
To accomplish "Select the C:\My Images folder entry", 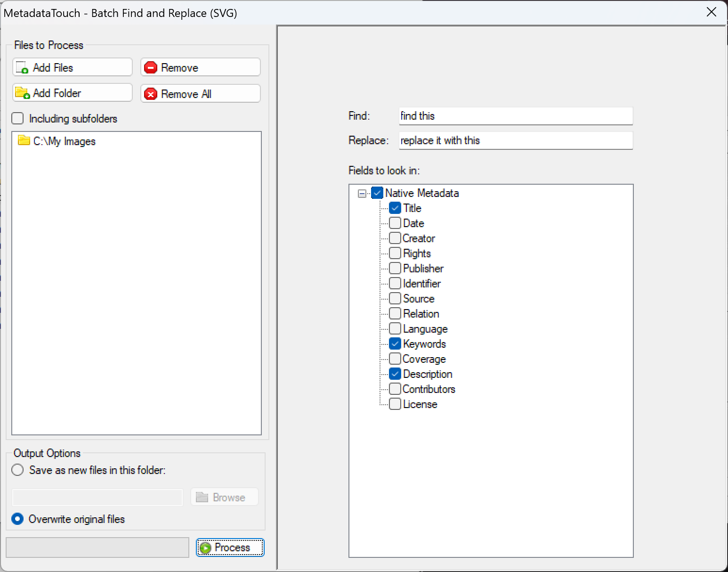I will 57,141.
